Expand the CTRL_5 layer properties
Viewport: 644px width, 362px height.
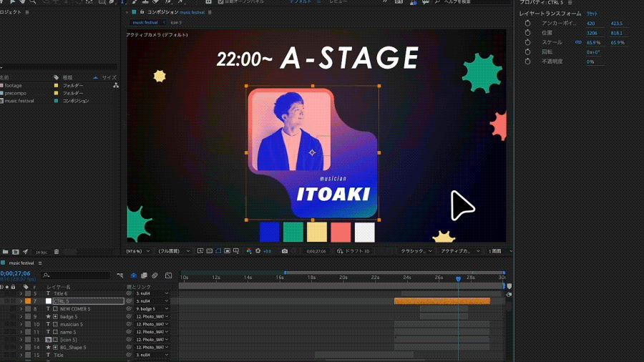click(21, 301)
